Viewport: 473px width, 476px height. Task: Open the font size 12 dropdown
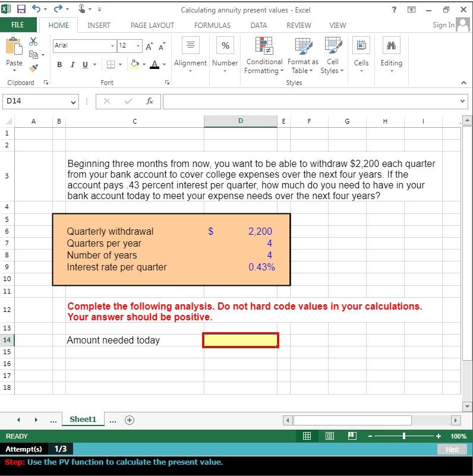click(138, 46)
